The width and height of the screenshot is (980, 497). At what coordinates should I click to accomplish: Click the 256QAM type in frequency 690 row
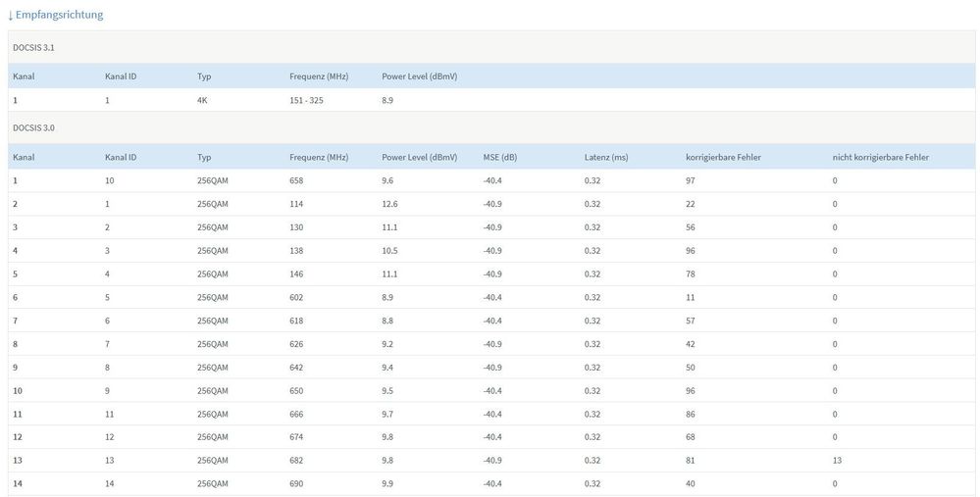[x=213, y=484]
